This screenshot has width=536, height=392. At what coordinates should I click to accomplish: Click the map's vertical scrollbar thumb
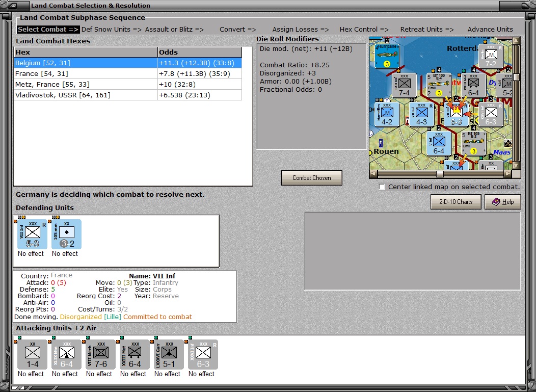click(516, 77)
